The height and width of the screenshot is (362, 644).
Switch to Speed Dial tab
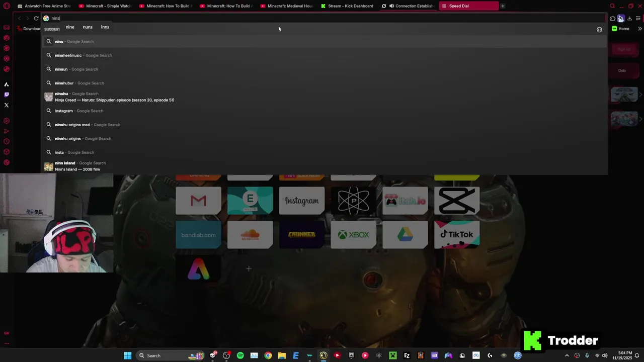click(468, 6)
